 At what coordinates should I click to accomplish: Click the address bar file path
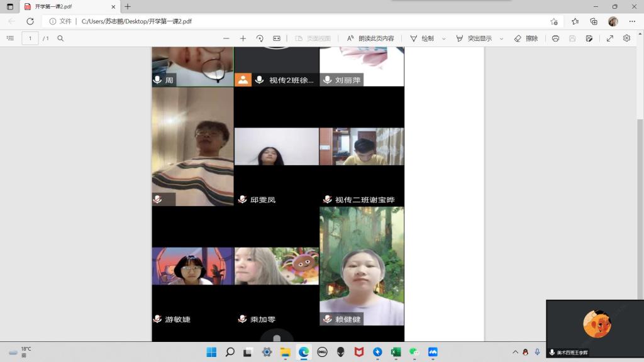tap(136, 21)
